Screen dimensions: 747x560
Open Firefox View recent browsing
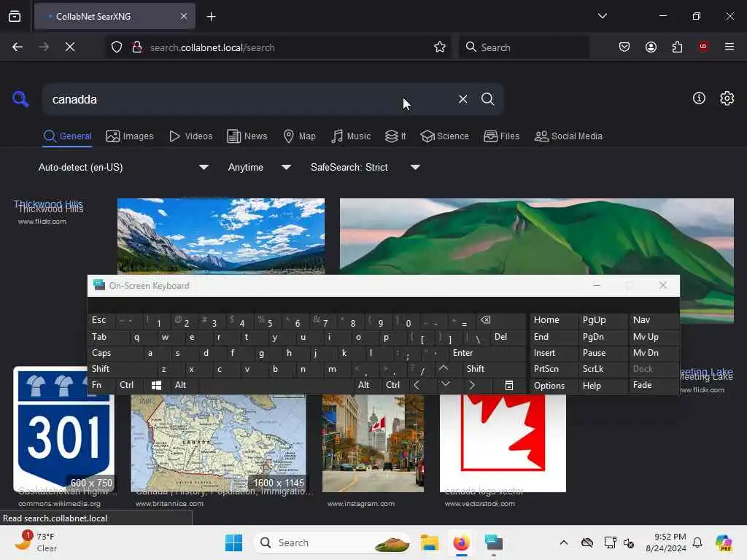[x=15, y=17]
